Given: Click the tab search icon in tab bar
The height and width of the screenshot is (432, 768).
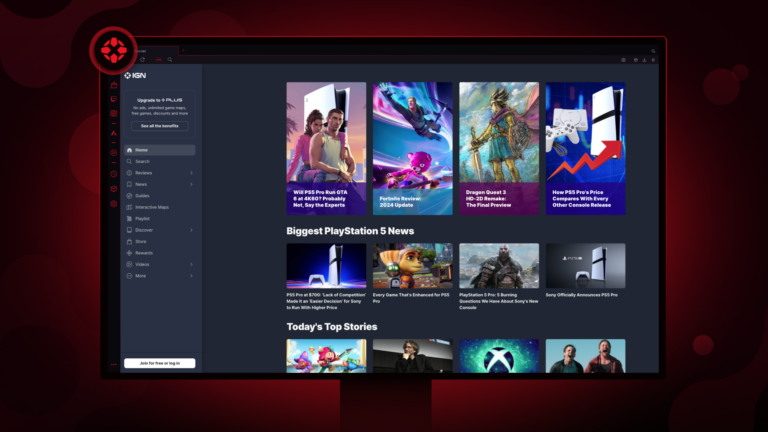Looking at the screenshot, I should (x=653, y=51).
